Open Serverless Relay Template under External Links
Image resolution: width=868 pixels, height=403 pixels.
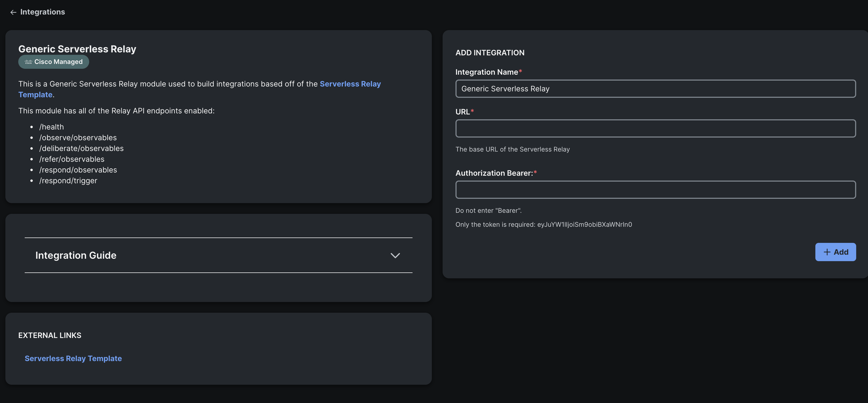(x=73, y=358)
